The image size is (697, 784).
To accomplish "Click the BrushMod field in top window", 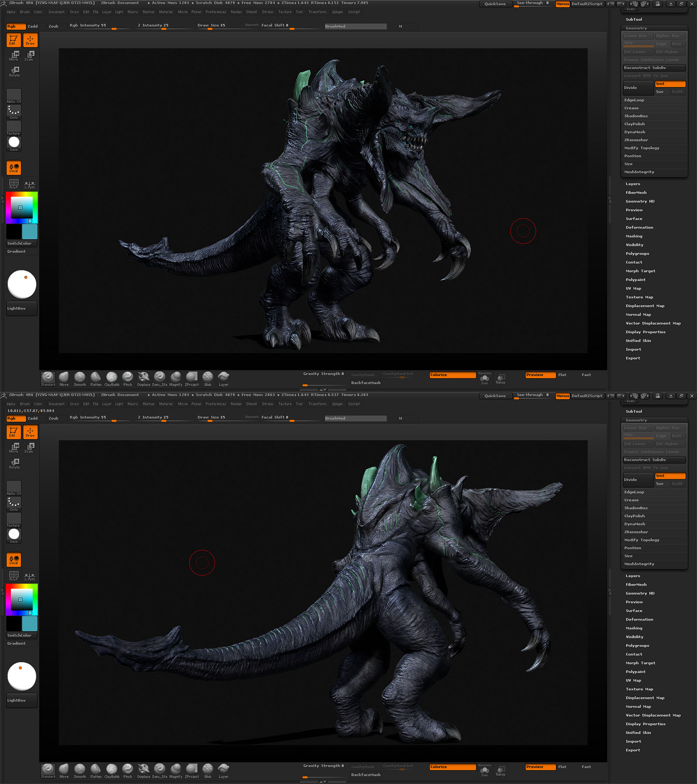I will (355, 27).
